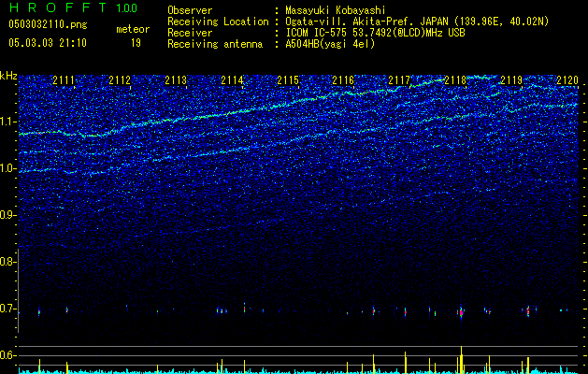Click the date stamp 05.03.03 21:10
Viewport: 588px width, 374px height.
coord(48,43)
